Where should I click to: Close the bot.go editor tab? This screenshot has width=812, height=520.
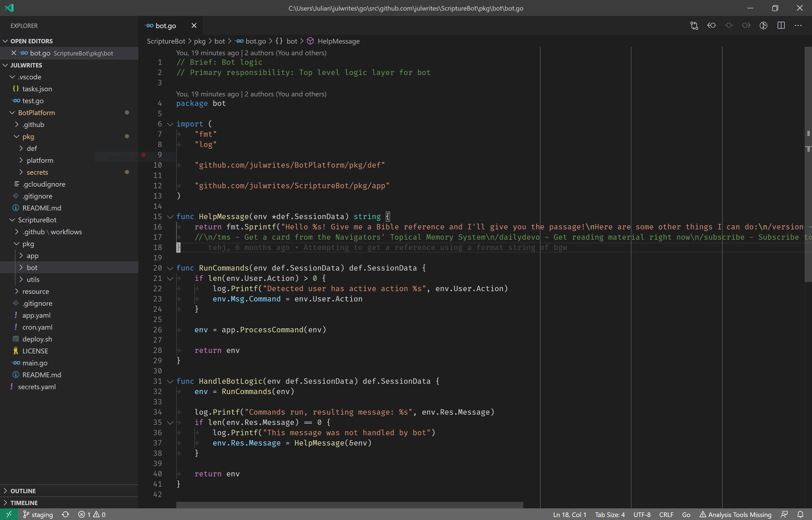(194, 26)
